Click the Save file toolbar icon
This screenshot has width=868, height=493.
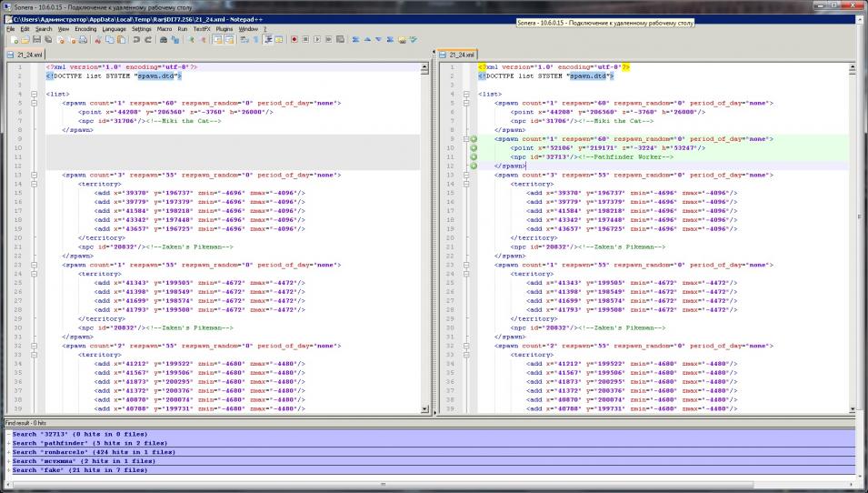coord(35,39)
